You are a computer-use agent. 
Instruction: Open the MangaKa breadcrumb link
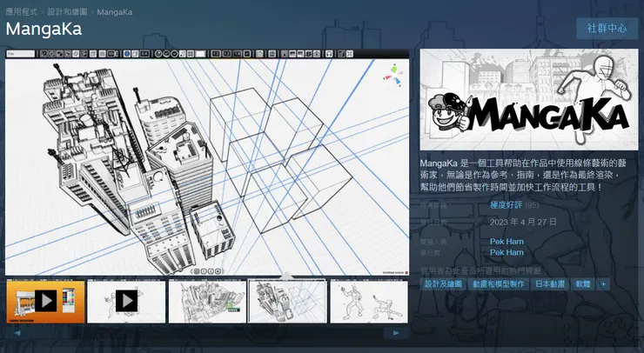click(x=115, y=12)
